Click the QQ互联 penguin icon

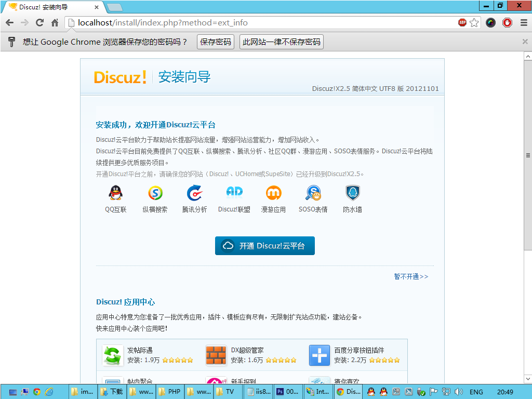[115, 193]
